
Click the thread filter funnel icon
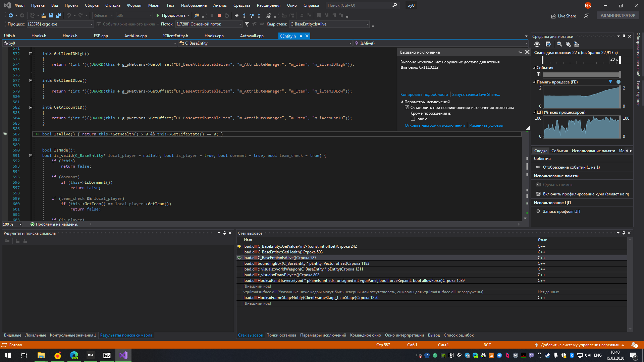[x=247, y=24]
